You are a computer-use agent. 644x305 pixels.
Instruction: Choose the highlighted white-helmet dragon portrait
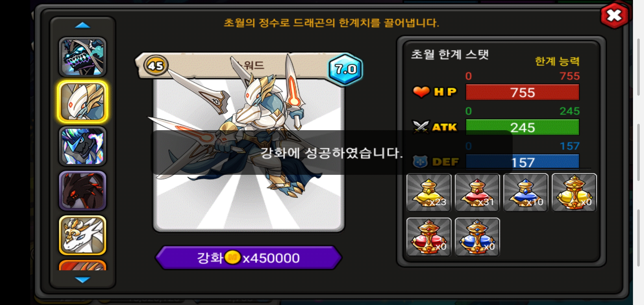click(82, 102)
